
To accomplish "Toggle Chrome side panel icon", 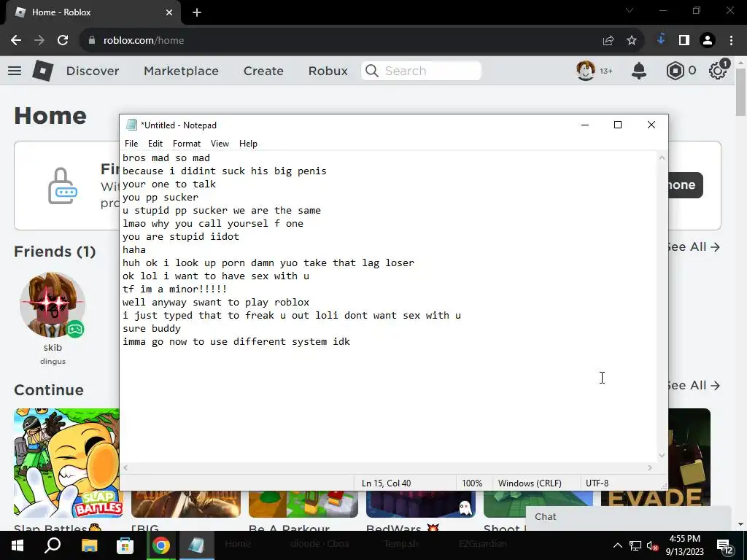I will pos(684,41).
